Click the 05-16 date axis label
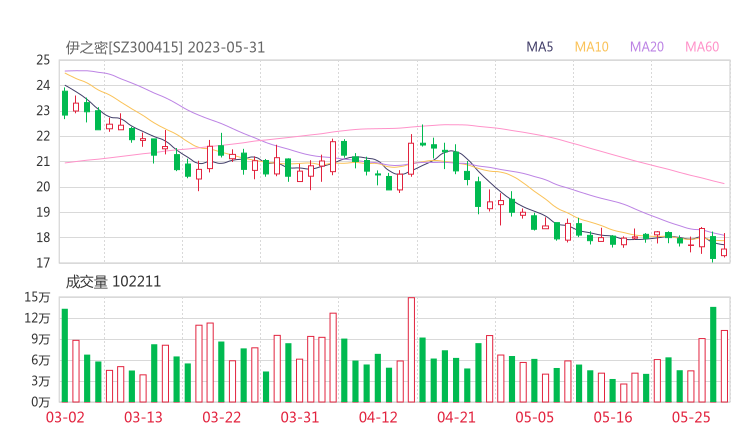 (x=613, y=417)
